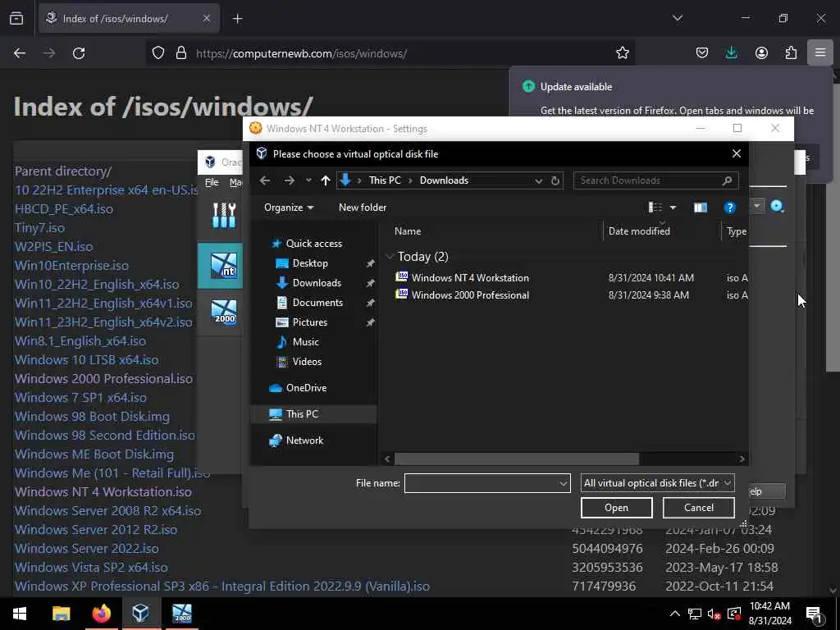Go back in Firefox

[x=20, y=53]
